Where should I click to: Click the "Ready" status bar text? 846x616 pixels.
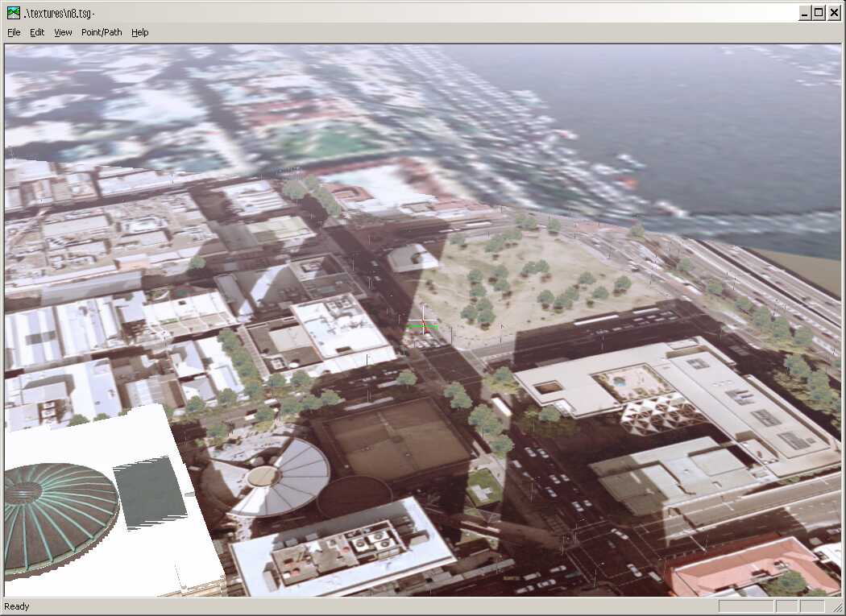(17, 606)
